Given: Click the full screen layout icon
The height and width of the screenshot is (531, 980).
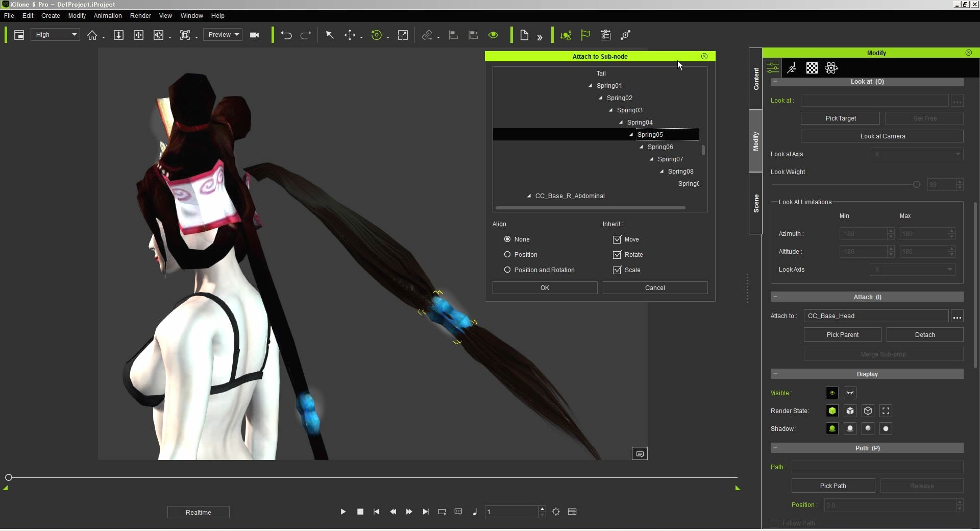Looking at the screenshot, I should click(x=19, y=35).
